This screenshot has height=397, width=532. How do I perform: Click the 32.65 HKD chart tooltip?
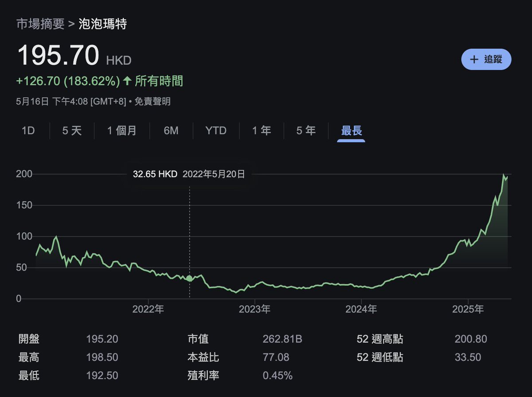click(189, 174)
